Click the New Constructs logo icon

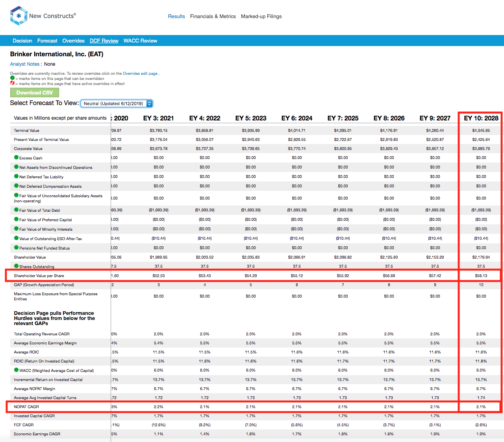[x=19, y=16]
